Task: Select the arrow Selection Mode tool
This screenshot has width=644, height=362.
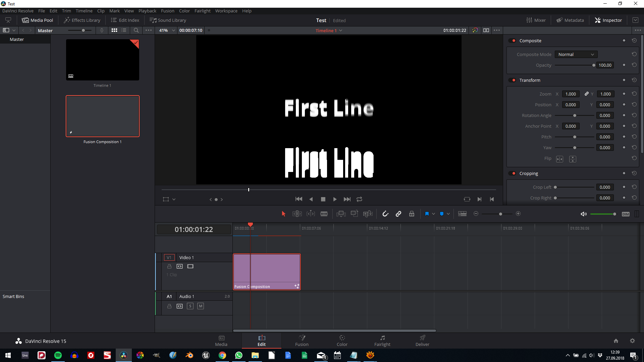Action: pos(283,214)
